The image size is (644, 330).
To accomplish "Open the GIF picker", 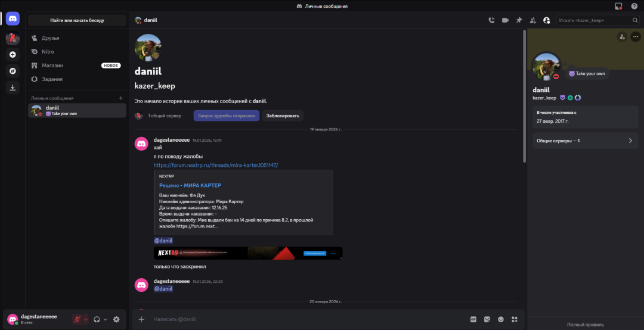I will tap(473, 319).
